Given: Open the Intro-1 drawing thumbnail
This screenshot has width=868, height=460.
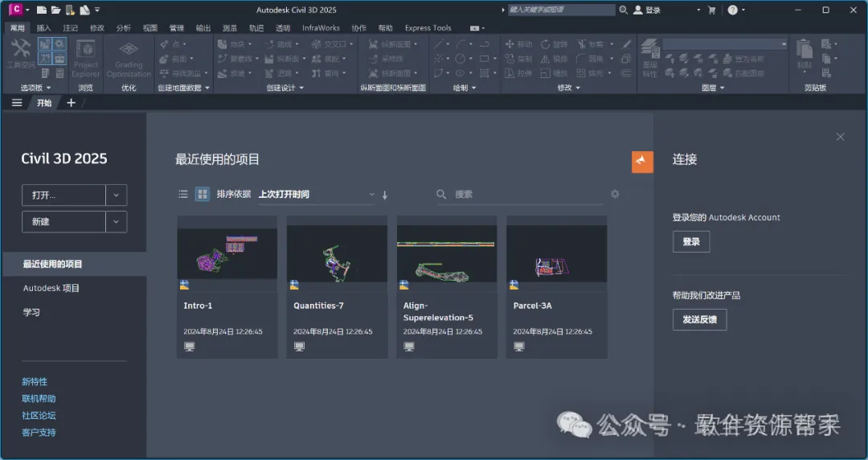Looking at the screenshot, I should pos(227,253).
